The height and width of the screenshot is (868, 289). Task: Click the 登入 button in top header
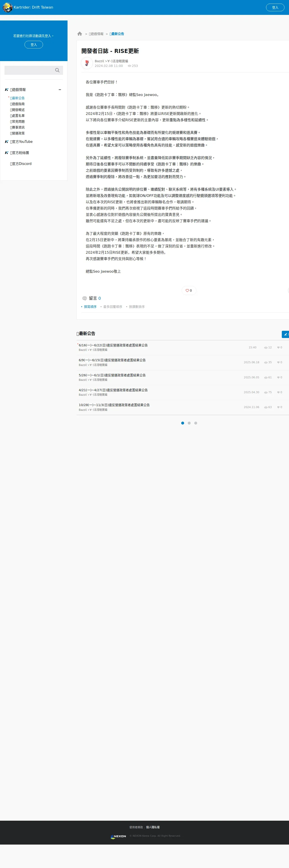click(275, 7)
